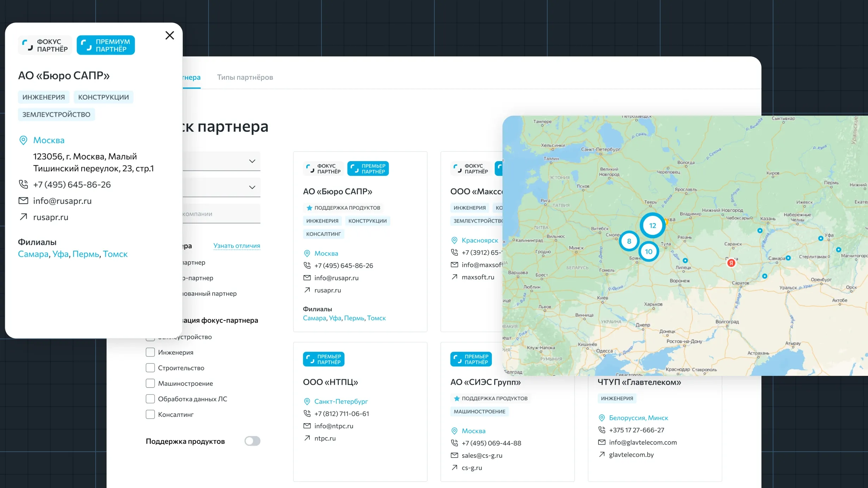868x488 pixels.
Task: Check the Обработка данных ЛС checkbox
Action: coord(150,399)
